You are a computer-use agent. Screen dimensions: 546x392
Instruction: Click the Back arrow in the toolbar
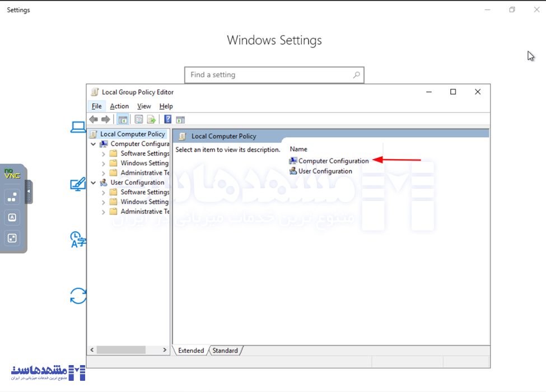pos(94,119)
